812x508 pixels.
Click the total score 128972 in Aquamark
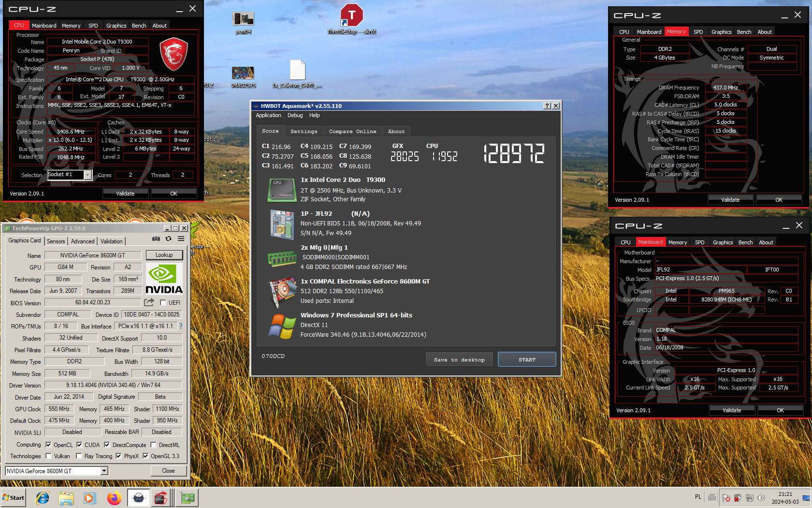[x=514, y=153]
